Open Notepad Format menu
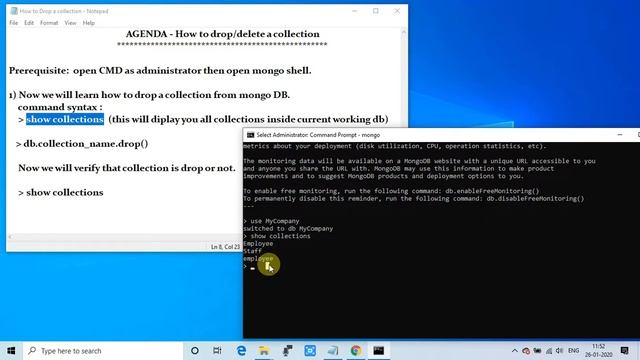 click(49, 23)
